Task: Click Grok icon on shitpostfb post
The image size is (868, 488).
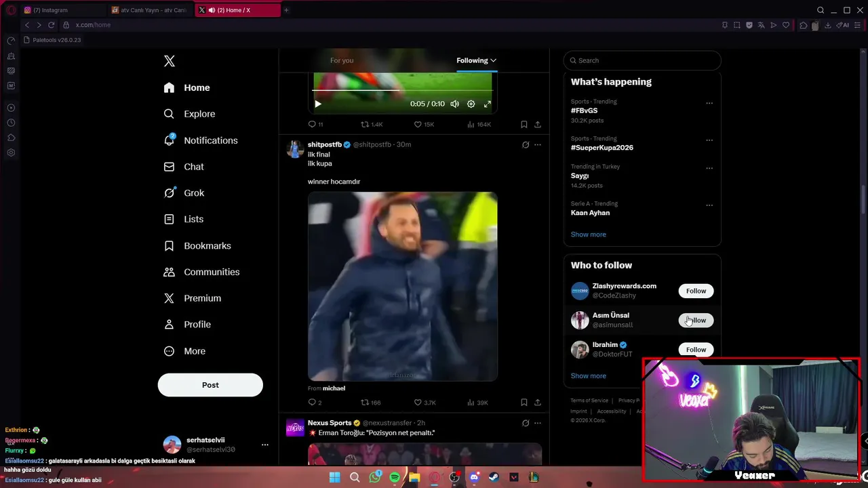Action: [x=526, y=144]
